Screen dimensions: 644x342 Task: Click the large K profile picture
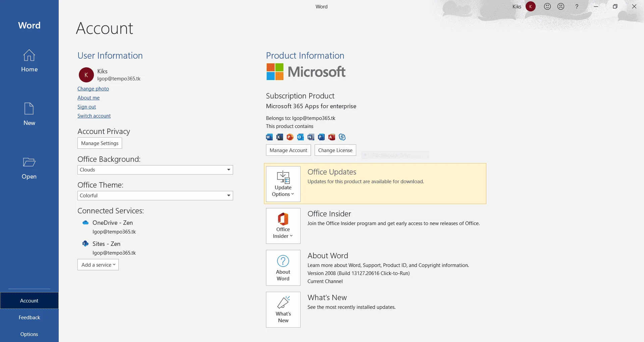click(86, 75)
